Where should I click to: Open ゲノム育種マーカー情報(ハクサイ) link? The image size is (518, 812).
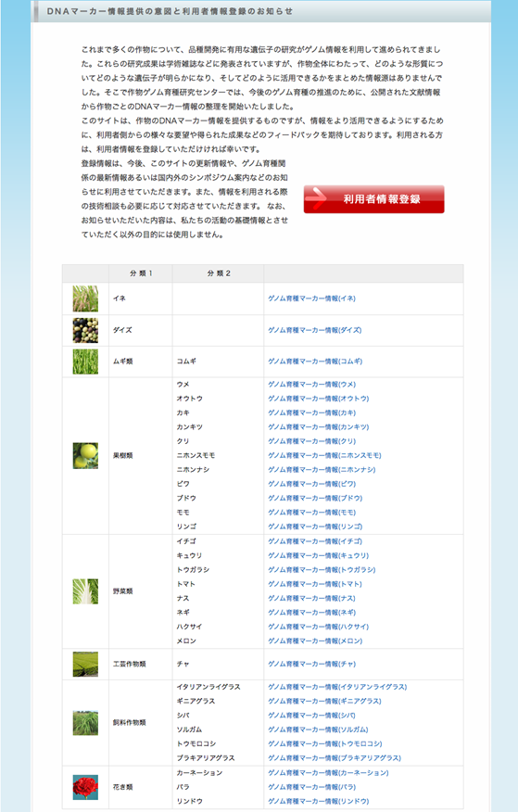pos(318,627)
